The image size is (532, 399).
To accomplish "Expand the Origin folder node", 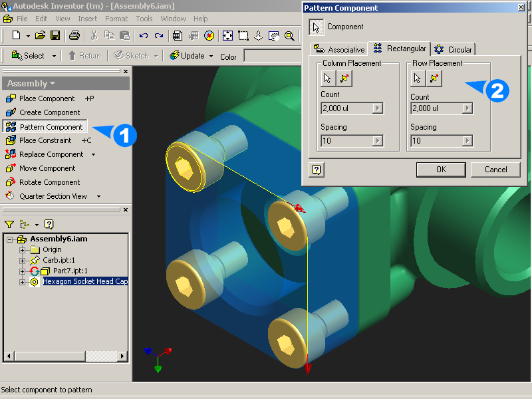I will (x=22, y=251).
